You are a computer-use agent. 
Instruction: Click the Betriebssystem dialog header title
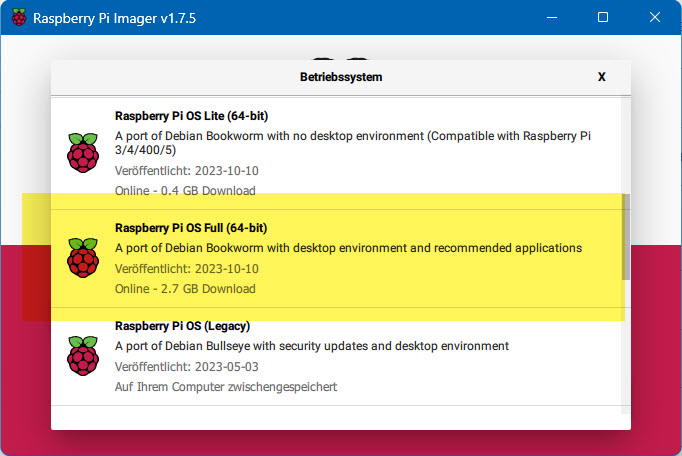(x=341, y=77)
